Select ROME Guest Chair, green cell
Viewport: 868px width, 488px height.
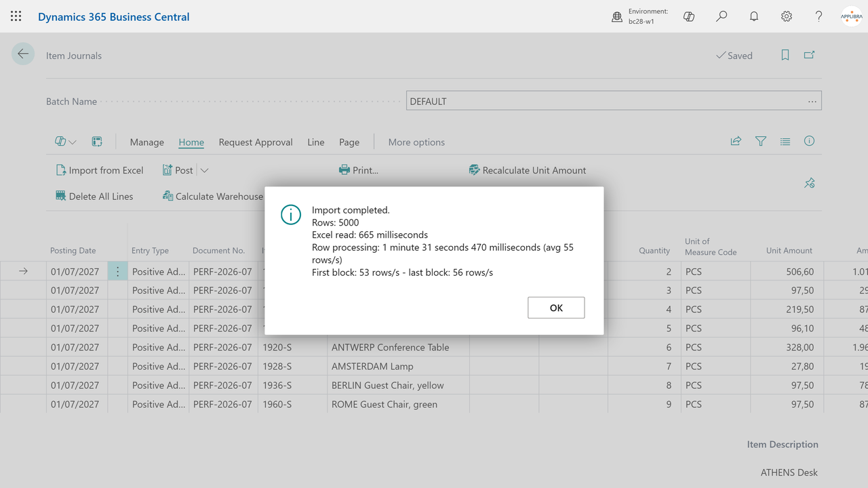click(x=398, y=404)
